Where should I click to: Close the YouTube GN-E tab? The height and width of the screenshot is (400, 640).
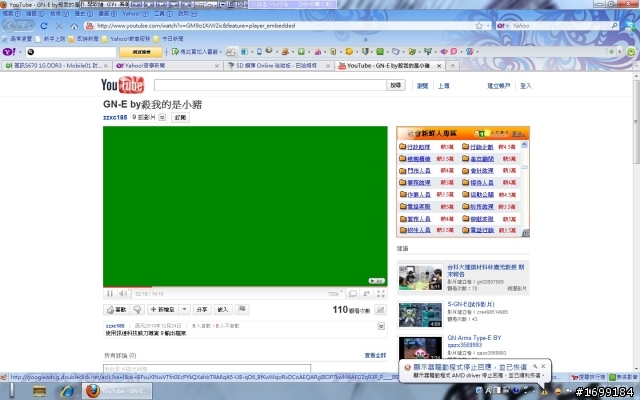click(x=439, y=66)
